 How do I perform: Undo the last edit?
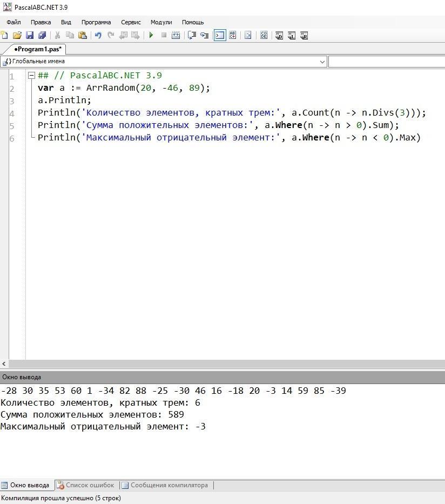pyautogui.click(x=98, y=35)
